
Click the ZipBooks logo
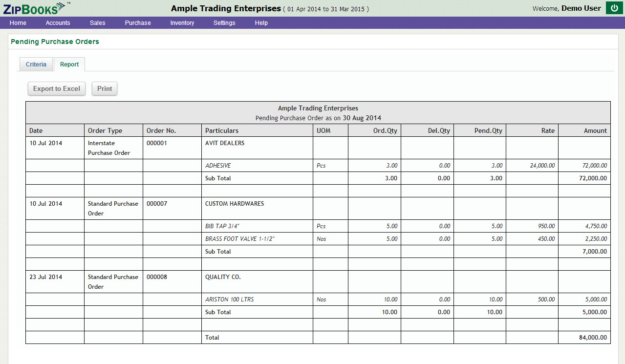tap(34, 8)
